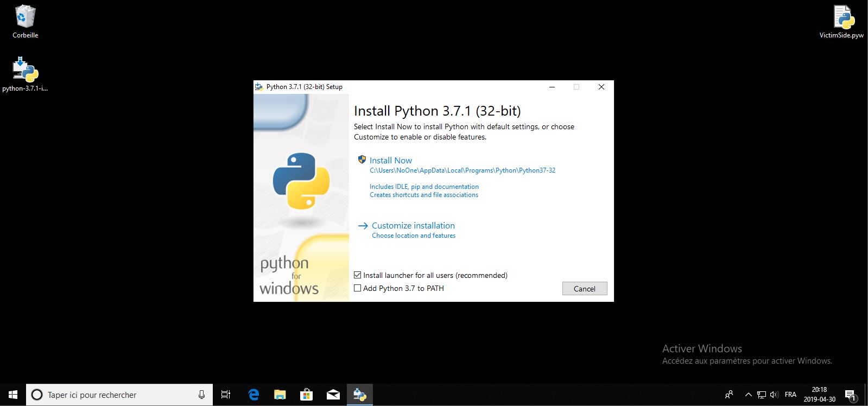868x406 pixels.
Task: Uncheck Install launcher for all users
Action: coord(357,275)
